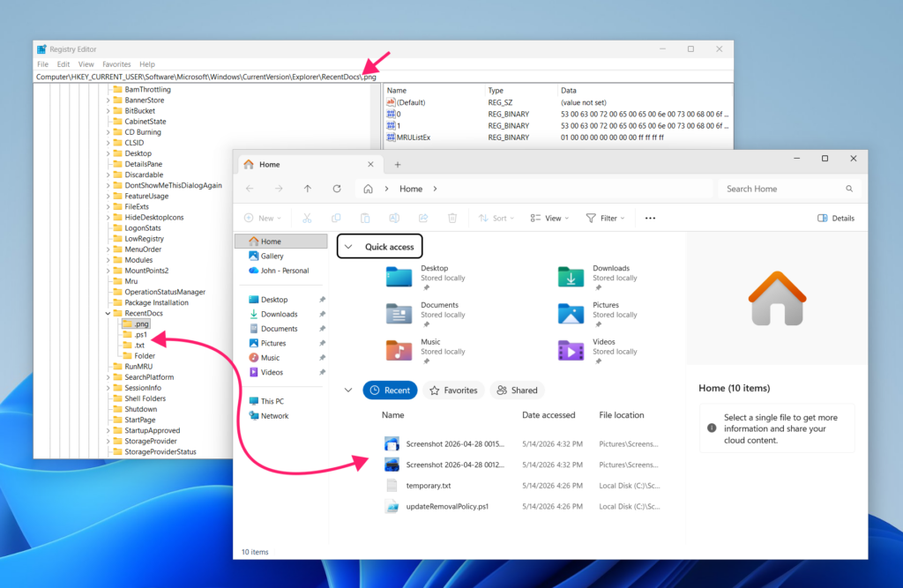The width and height of the screenshot is (903, 588).
Task: Toggle the Details pane button
Action: click(x=836, y=219)
